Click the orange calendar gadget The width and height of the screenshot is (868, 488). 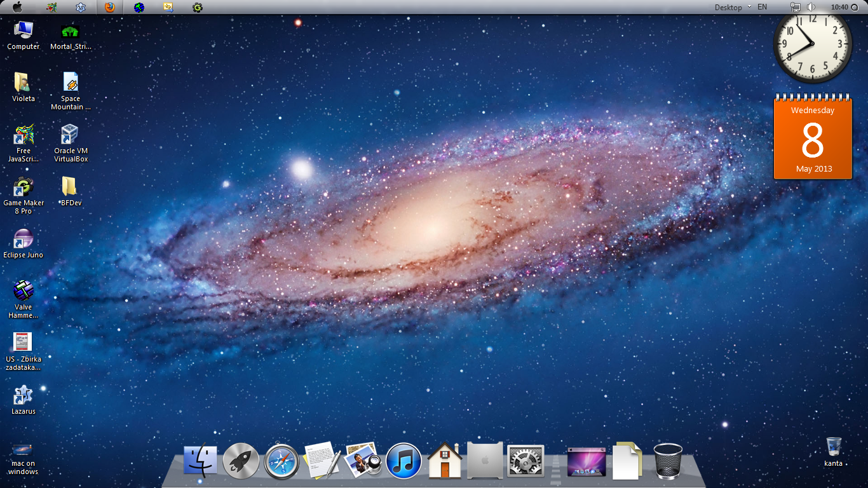pyautogui.click(x=813, y=140)
